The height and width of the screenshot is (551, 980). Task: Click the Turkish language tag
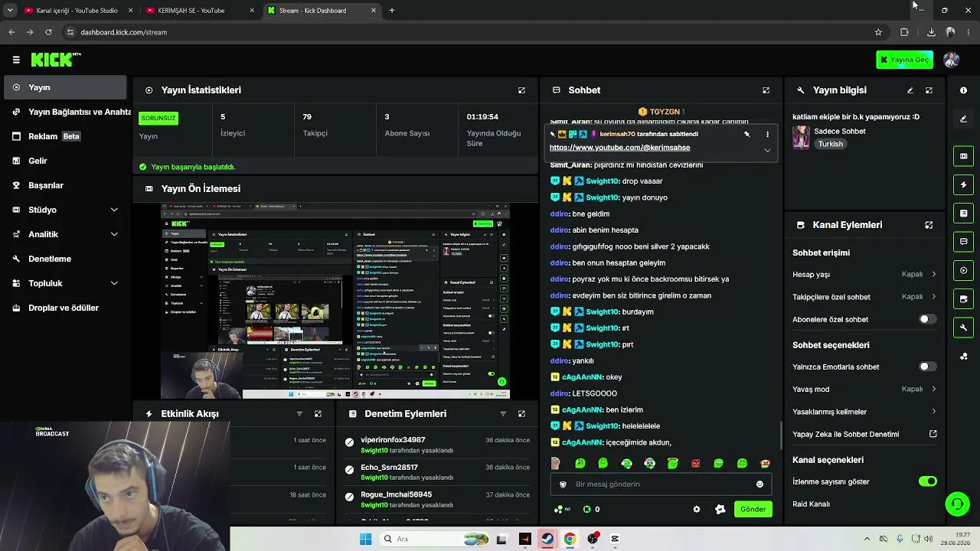831,144
